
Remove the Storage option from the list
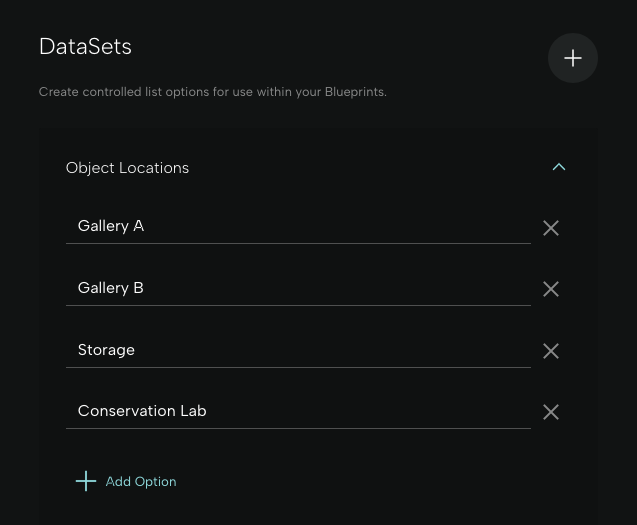coord(551,351)
